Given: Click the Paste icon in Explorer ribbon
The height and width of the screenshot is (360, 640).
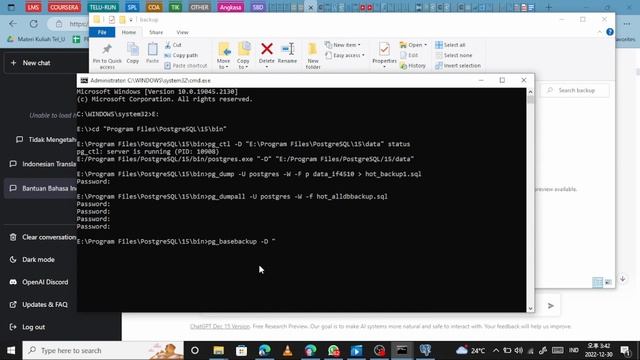Looking at the screenshot, I should pyautogui.click(x=152, y=53).
